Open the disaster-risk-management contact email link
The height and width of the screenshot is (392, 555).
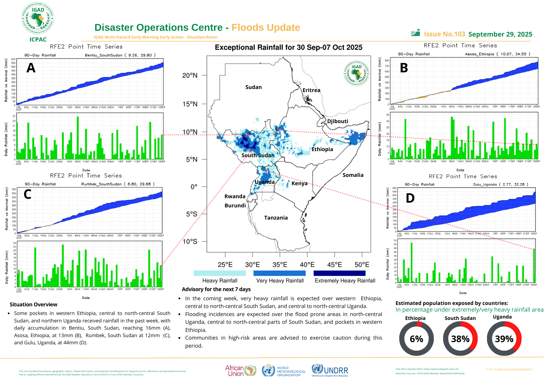click(x=513, y=369)
